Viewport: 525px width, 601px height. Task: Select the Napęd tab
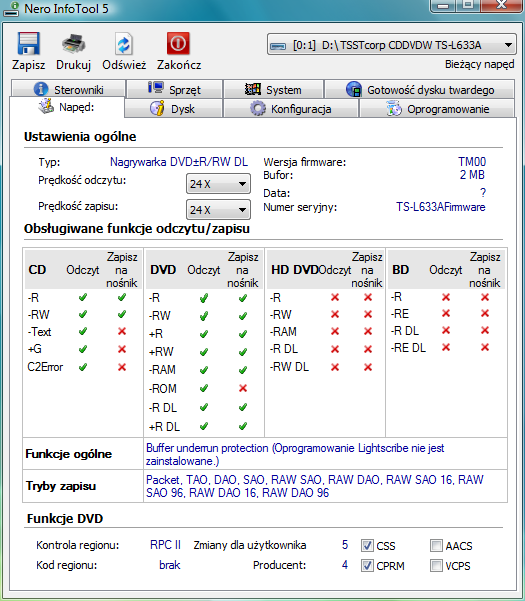[x=67, y=107]
